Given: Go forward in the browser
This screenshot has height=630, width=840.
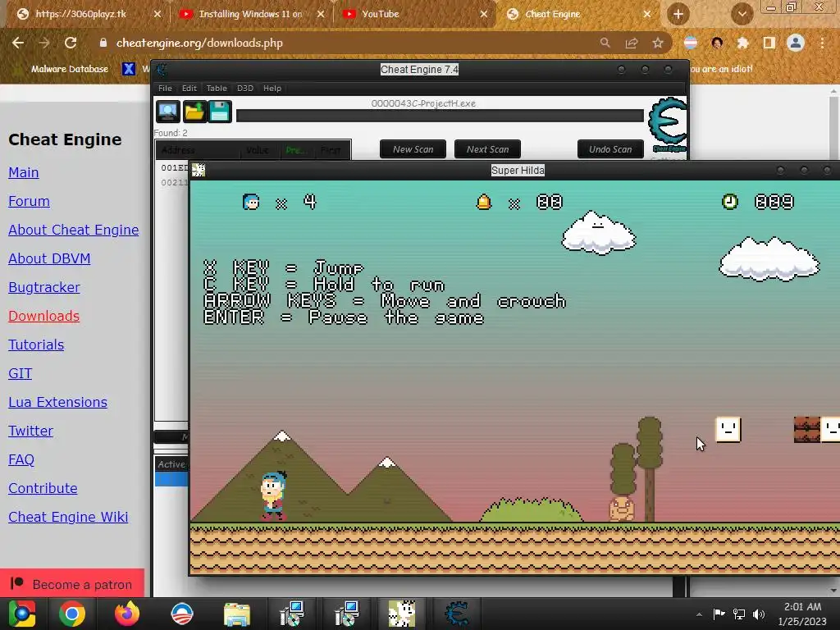Looking at the screenshot, I should pos(44,43).
